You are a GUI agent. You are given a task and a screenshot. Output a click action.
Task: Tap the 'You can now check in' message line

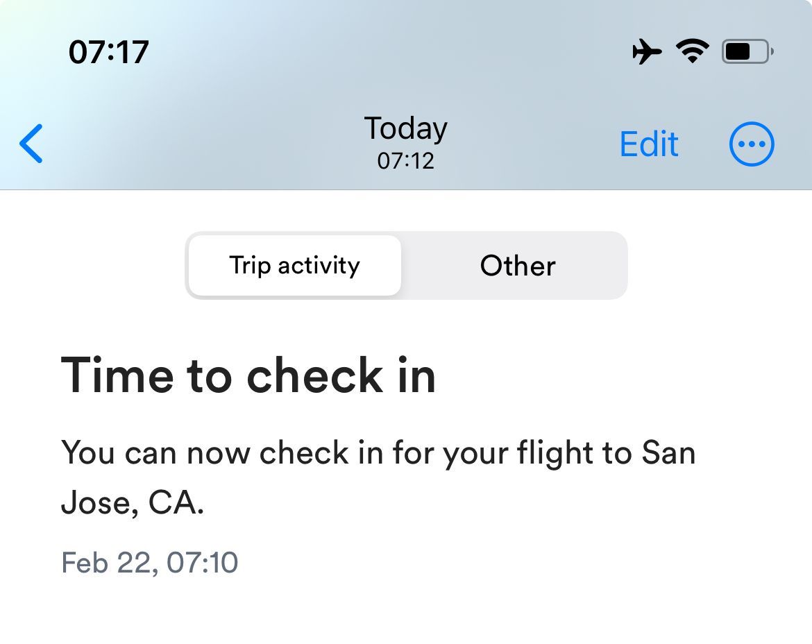point(378,453)
